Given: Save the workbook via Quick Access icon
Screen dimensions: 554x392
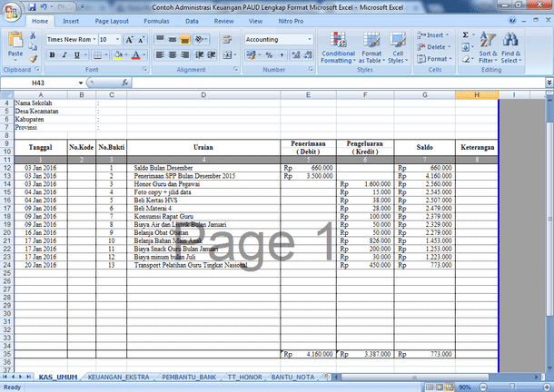Looking at the screenshot, I should 32,6.
